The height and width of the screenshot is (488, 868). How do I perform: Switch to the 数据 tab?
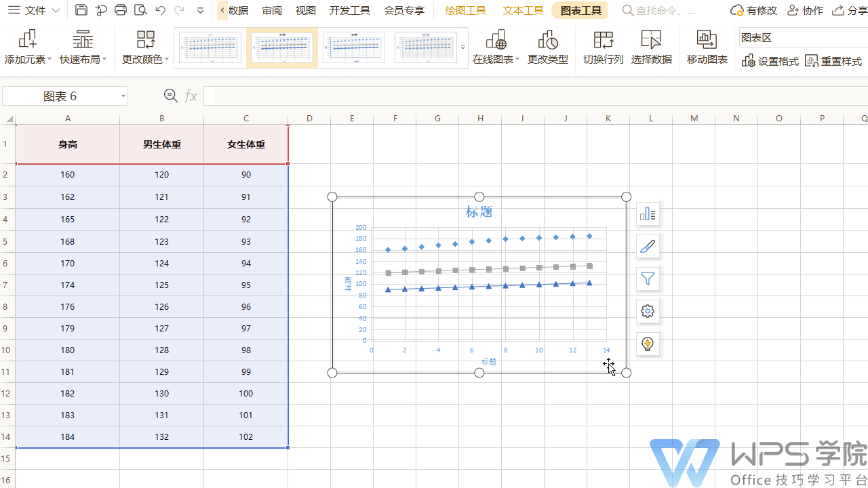click(x=238, y=10)
